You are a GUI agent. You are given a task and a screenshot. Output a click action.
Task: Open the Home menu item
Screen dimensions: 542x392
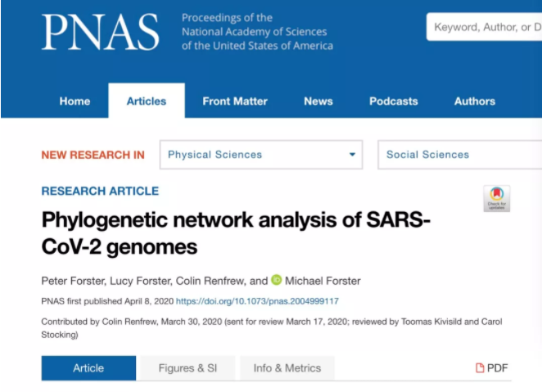(75, 101)
